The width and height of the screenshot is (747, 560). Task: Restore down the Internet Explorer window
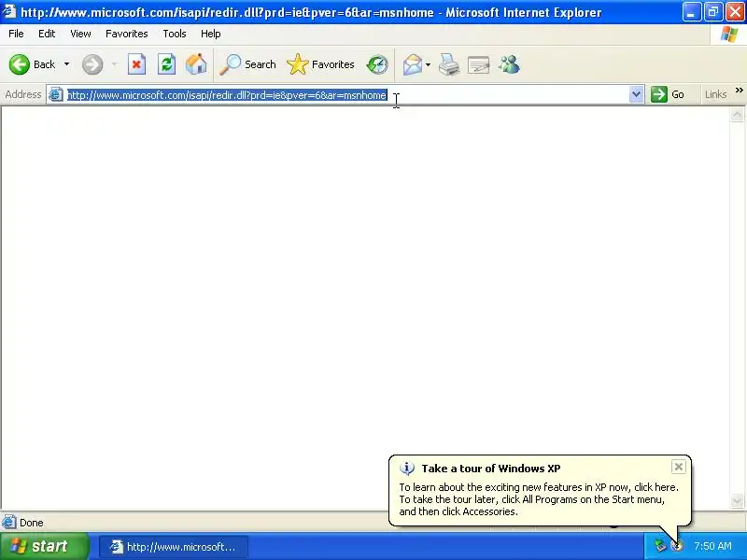click(713, 12)
